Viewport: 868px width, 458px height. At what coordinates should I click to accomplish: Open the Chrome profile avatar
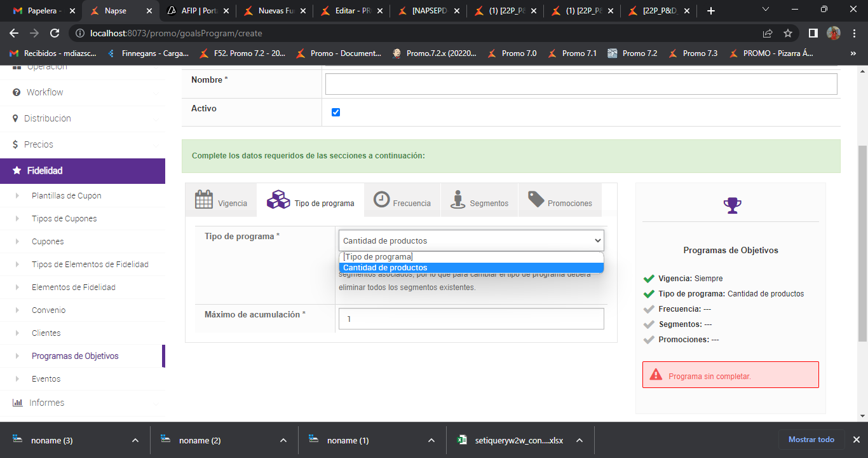click(x=833, y=33)
